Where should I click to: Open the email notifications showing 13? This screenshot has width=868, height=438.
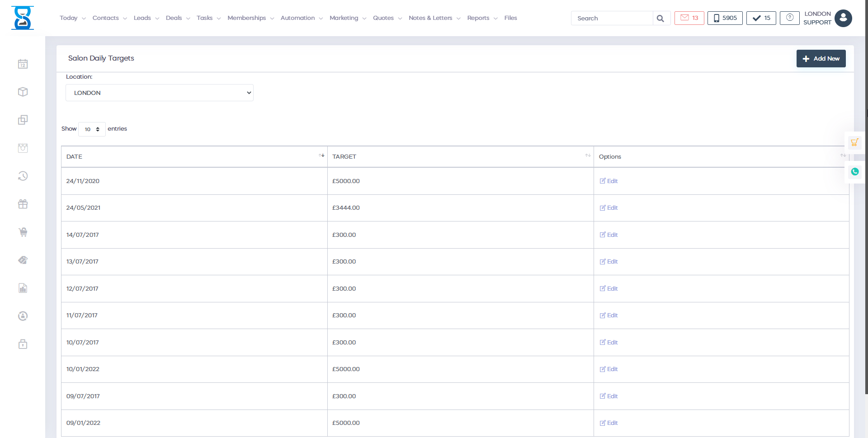click(x=689, y=18)
